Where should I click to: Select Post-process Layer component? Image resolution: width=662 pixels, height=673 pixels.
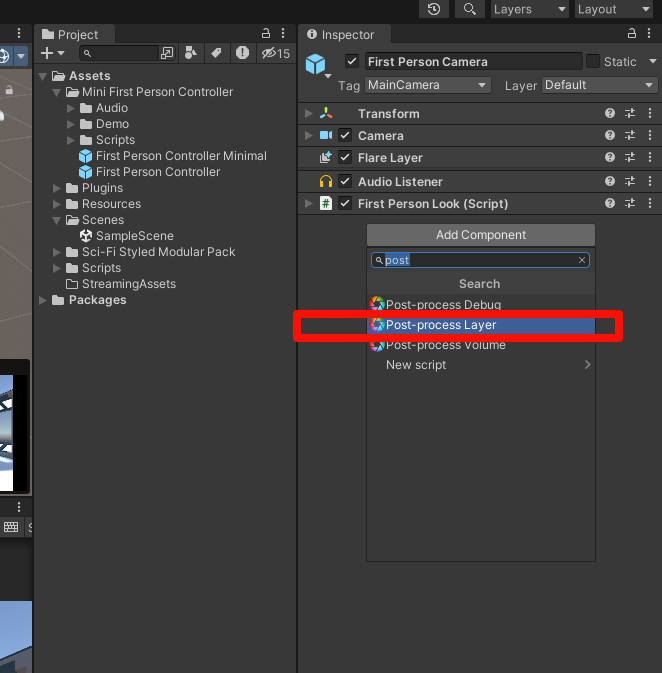point(481,325)
